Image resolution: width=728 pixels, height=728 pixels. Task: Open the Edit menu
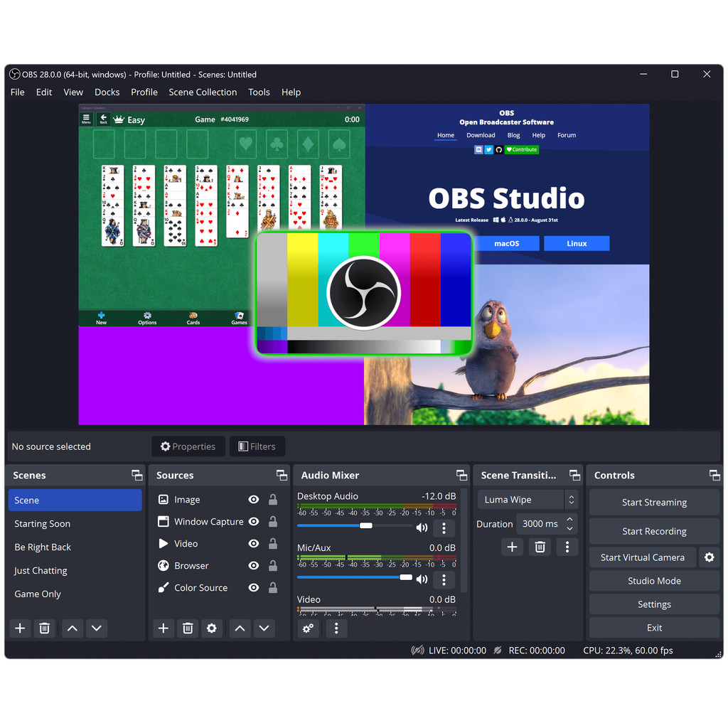coord(44,92)
